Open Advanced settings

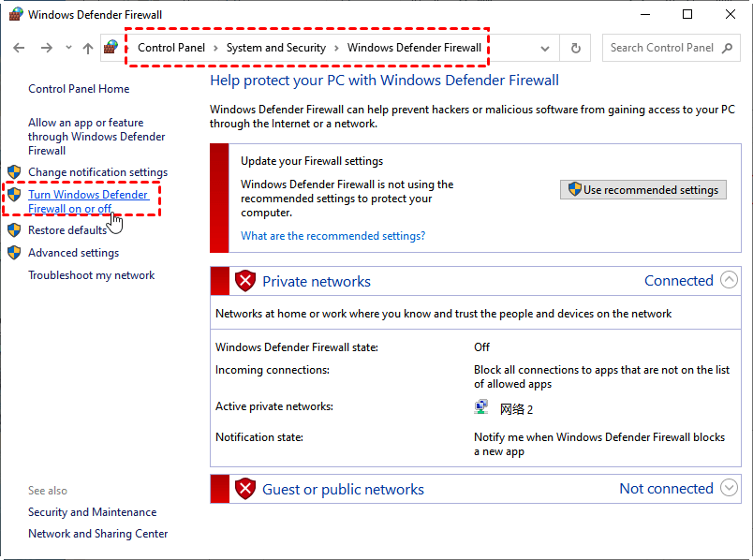tap(73, 253)
